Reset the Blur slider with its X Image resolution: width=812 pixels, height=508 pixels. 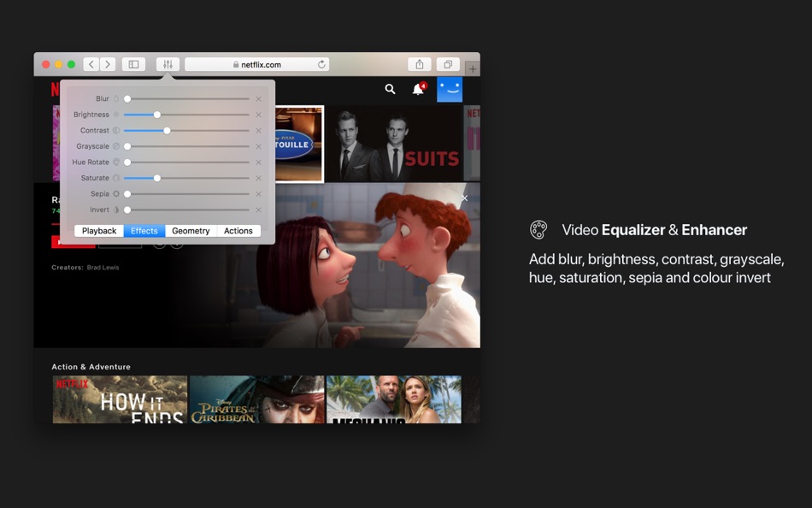point(258,99)
